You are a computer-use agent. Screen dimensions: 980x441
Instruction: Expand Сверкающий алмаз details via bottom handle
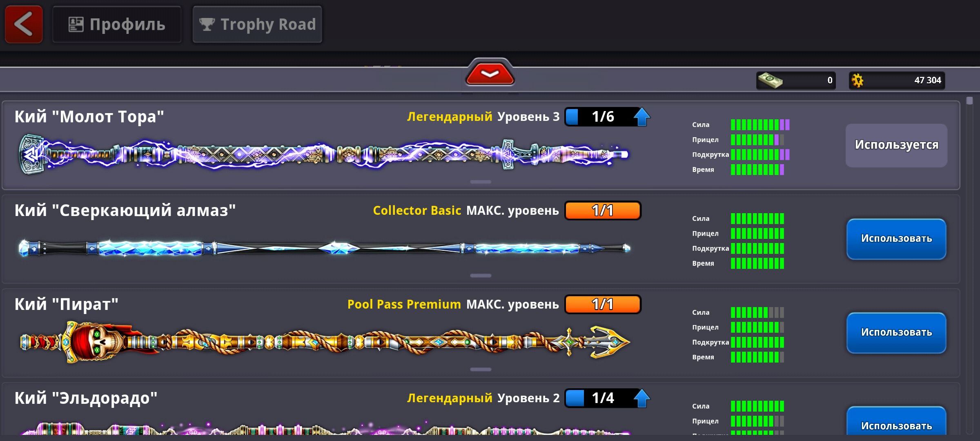tap(481, 276)
